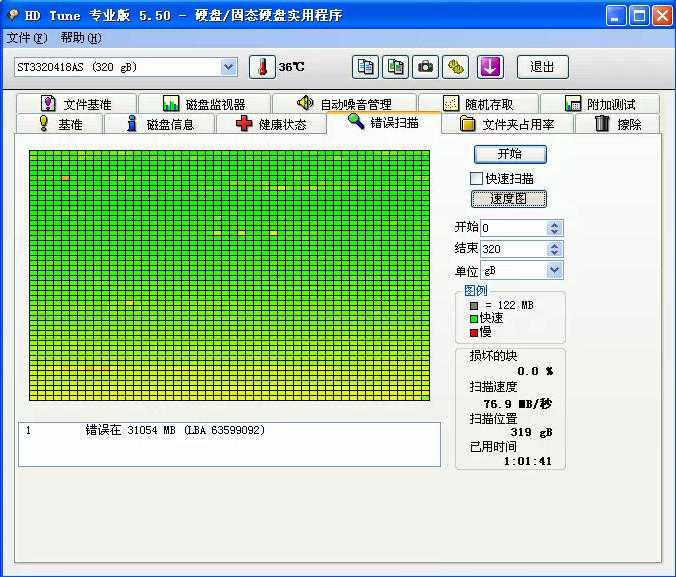Increase the 结束 value with up arrow
This screenshot has width=676, height=577.
coord(554,245)
